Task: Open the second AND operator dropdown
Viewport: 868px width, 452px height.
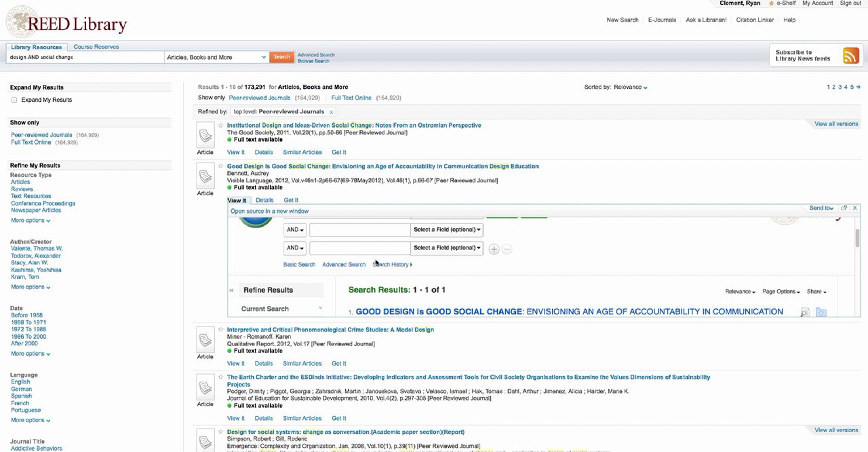Action: click(x=295, y=248)
